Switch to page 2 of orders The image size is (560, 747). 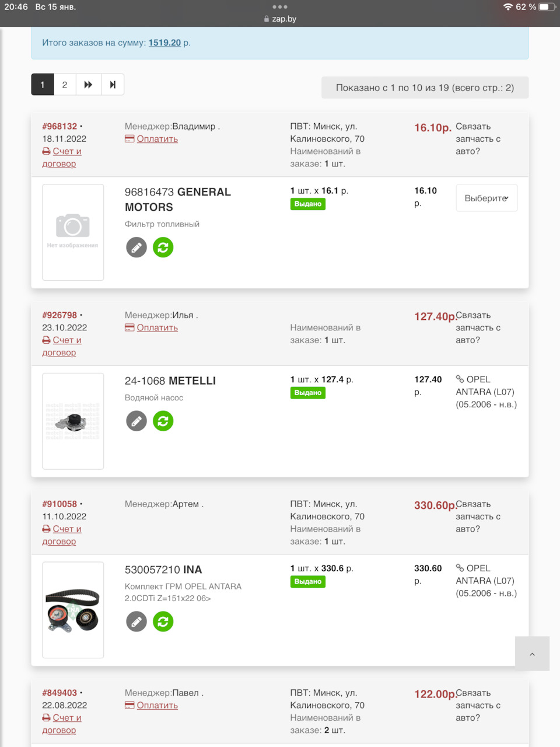tap(65, 85)
